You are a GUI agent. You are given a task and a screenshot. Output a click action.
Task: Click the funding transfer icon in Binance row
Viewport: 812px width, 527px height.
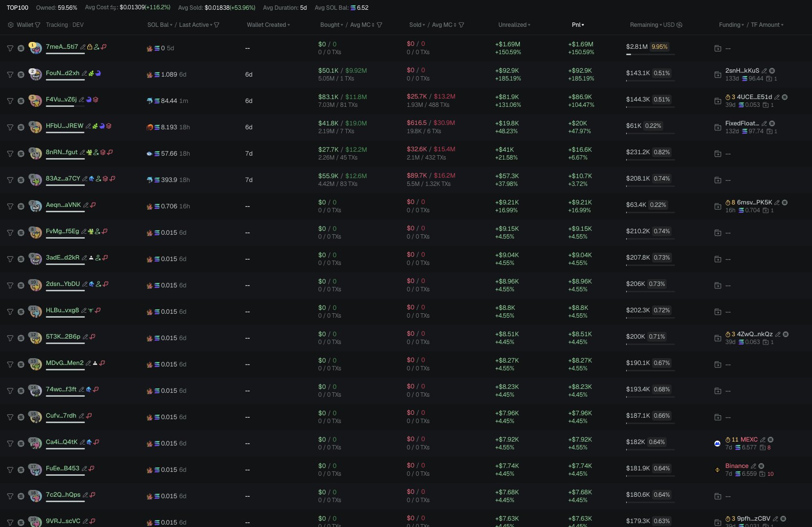tap(717, 470)
